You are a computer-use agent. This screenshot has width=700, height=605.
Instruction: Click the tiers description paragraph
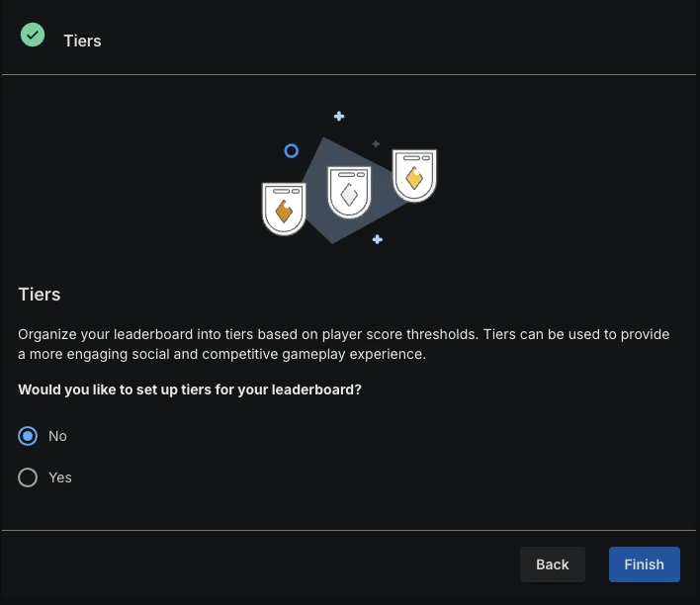coord(344,344)
